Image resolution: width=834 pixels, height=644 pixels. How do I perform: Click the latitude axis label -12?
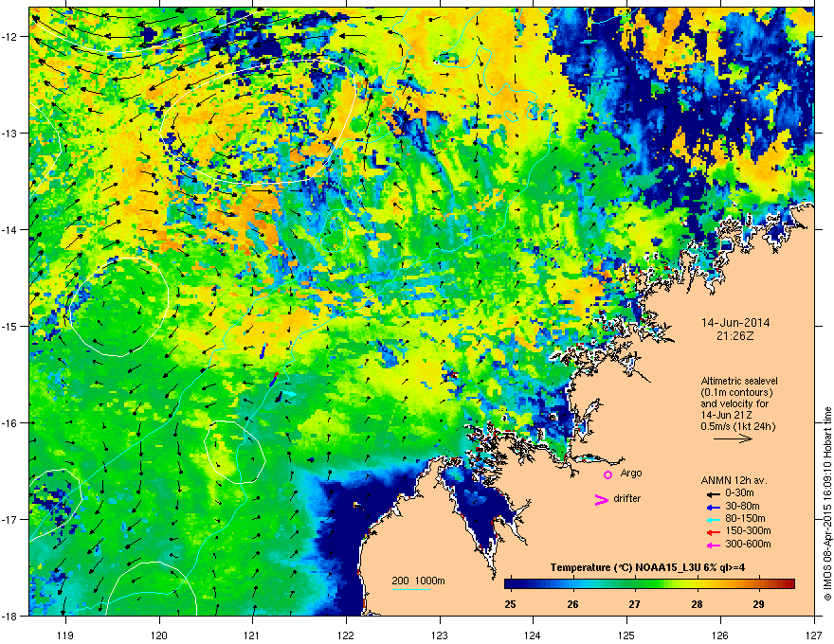point(10,37)
